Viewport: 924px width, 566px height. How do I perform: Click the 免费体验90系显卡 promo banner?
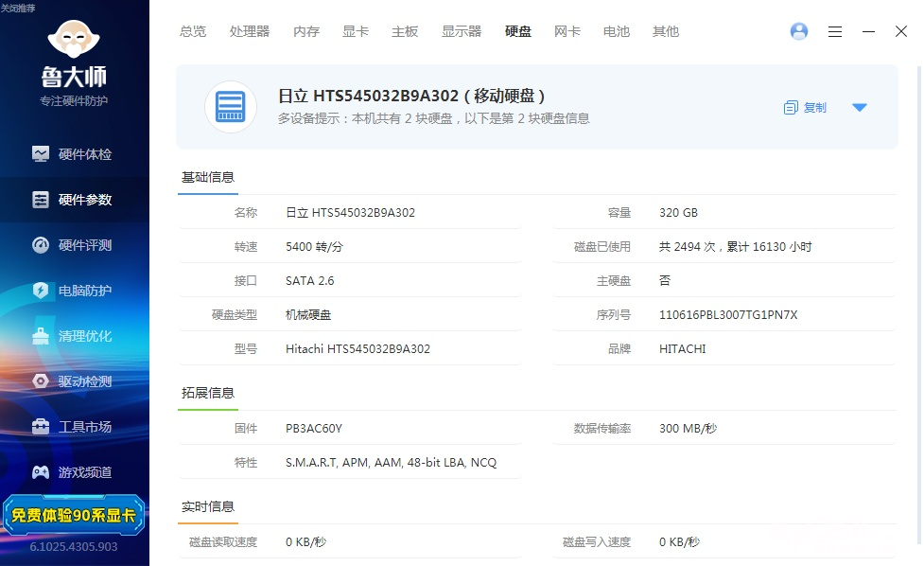pos(74,516)
